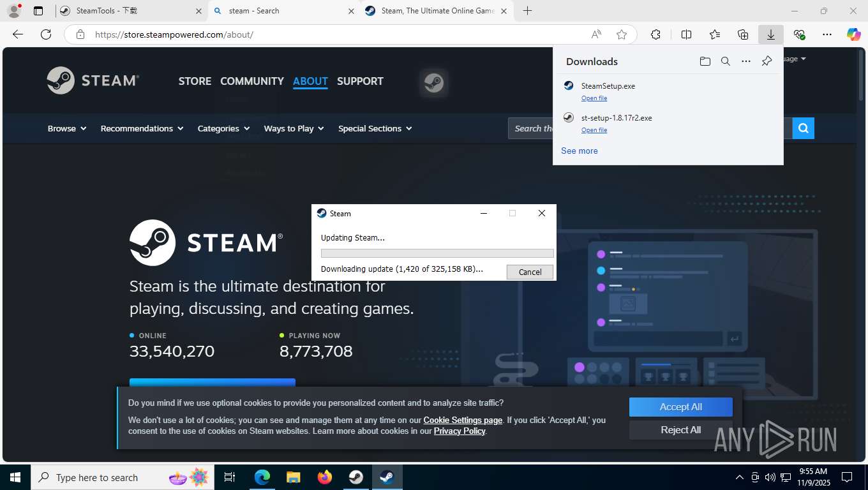Image resolution: width=868 pixels, height=490 pixels.
Task: Open the volume tray icon
Action: 770,477
